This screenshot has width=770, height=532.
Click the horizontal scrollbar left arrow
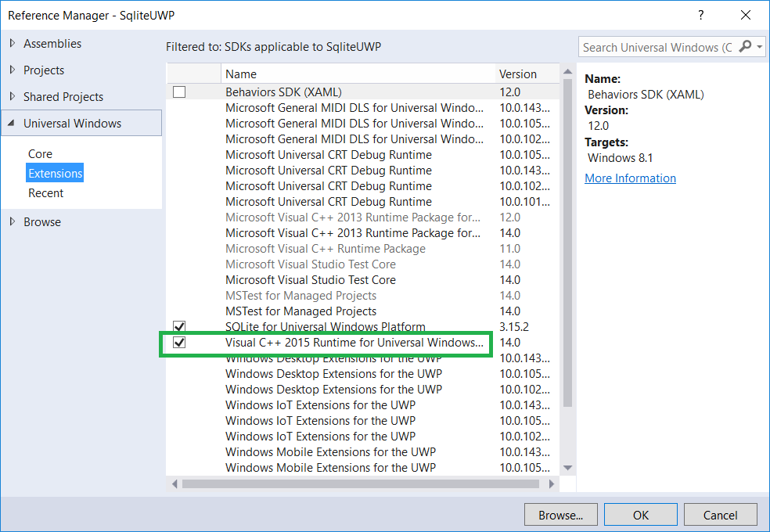pos(174,483)
